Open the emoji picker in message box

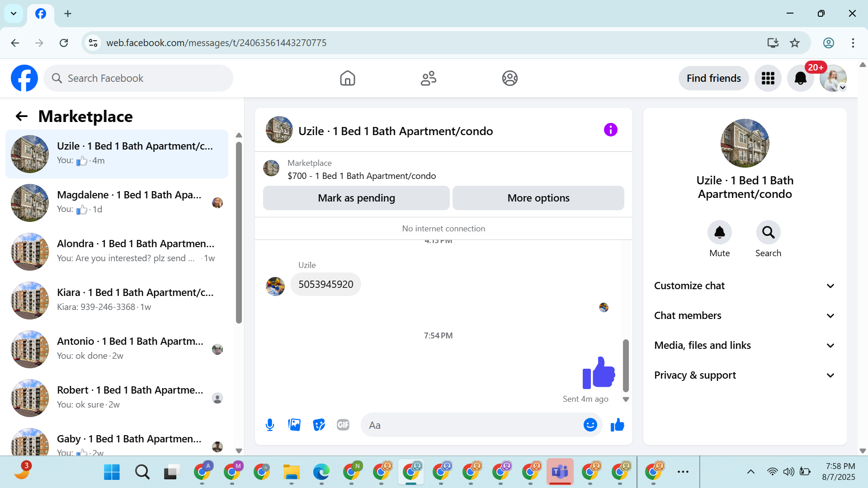[590, 425]
